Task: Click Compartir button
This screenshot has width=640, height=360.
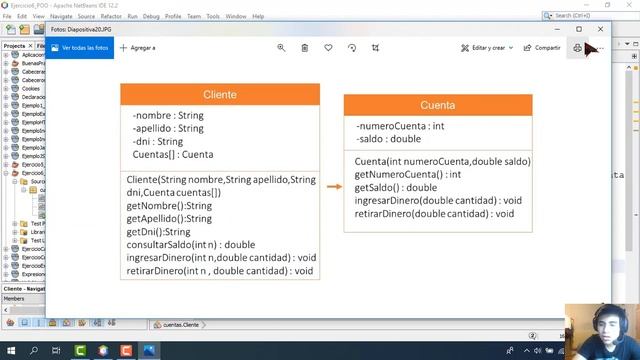Action: (x=542, y=48)
